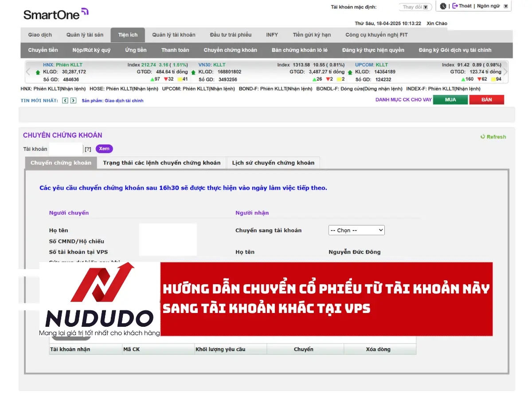This screenshot has width=532, height=399.
Task: Open the Thay đổi default account dropdown
Action: [x=415, y=7]
